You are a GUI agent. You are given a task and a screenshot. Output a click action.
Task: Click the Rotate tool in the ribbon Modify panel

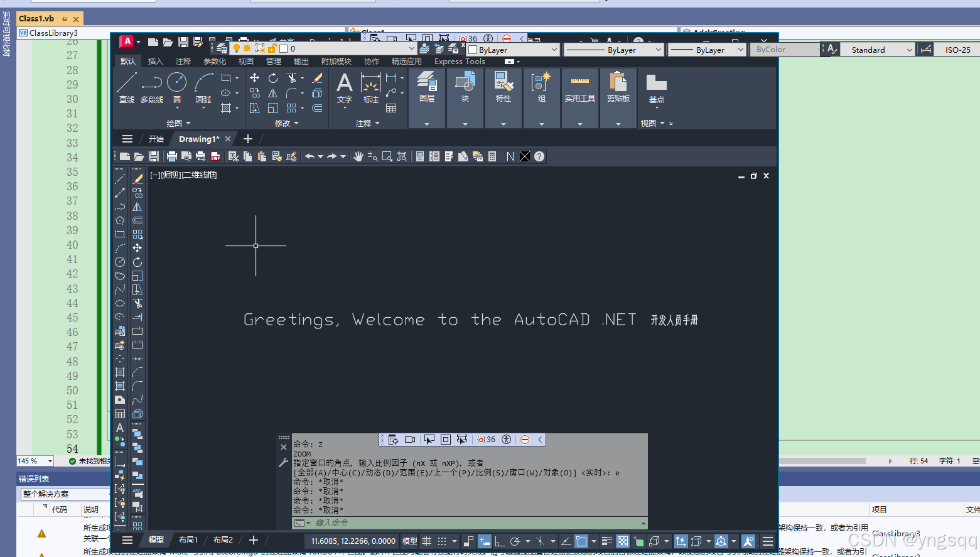[x=273, y=78]
